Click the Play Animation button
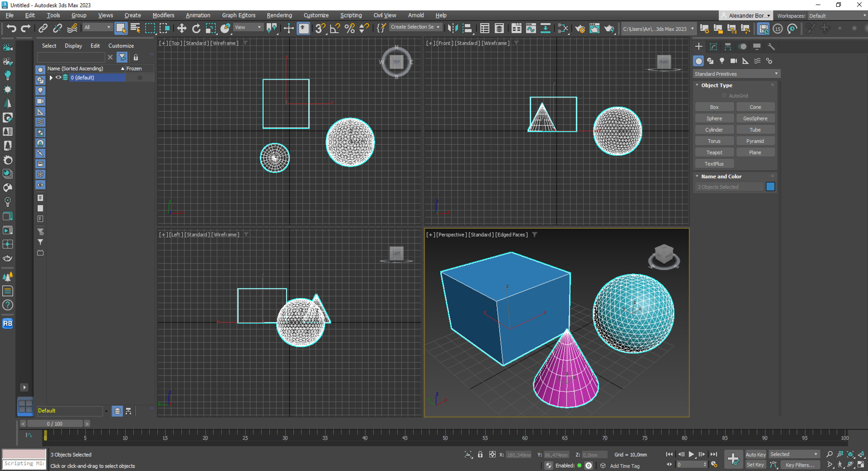The width and height of the screenshot is (868, 471). pos(691,454)
